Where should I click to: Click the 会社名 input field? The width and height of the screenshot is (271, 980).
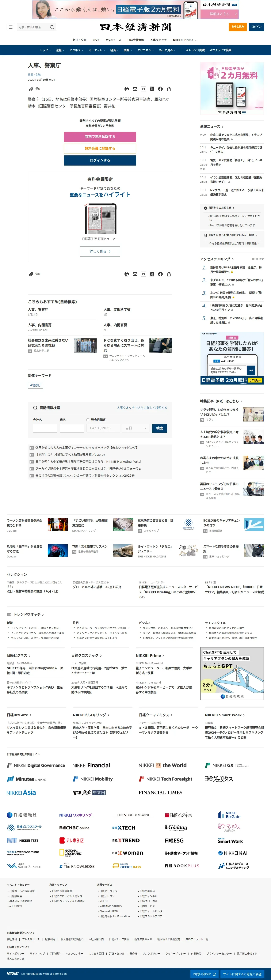click(x=45, y=428)
